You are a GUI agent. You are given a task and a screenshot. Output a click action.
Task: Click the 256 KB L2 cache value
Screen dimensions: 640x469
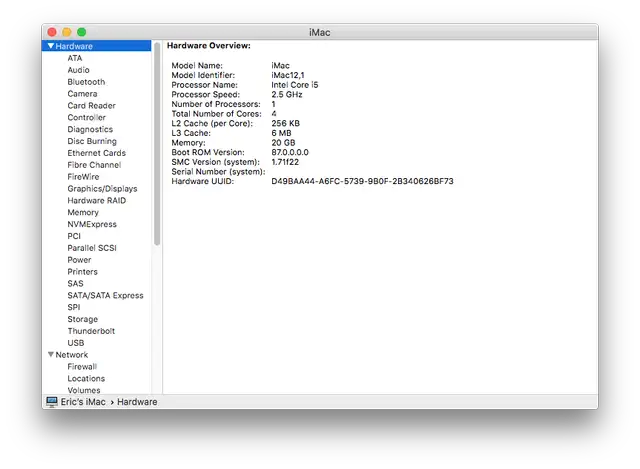tap(285, 123)
